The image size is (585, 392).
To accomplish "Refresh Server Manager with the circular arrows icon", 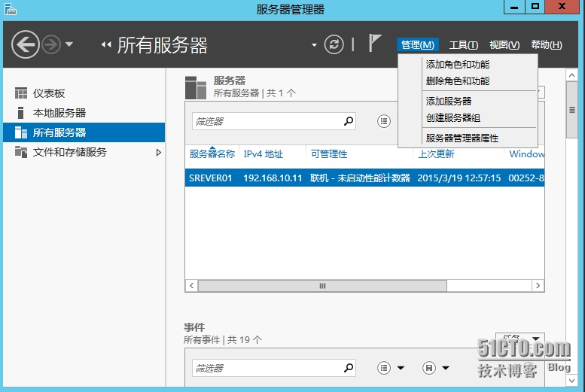I will pyautogui.click(x=334, y=44).
